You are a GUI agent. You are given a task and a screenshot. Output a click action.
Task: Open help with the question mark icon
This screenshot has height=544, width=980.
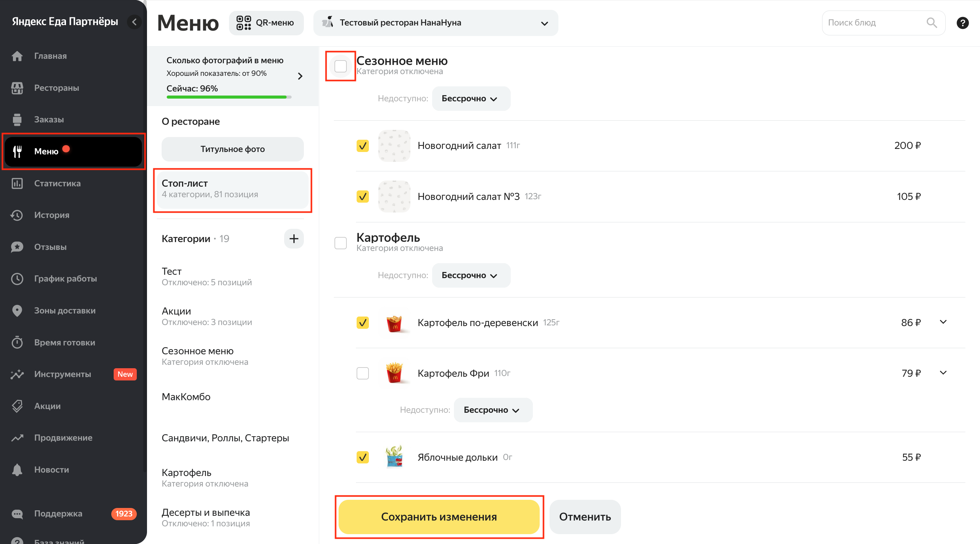[963, 23]
